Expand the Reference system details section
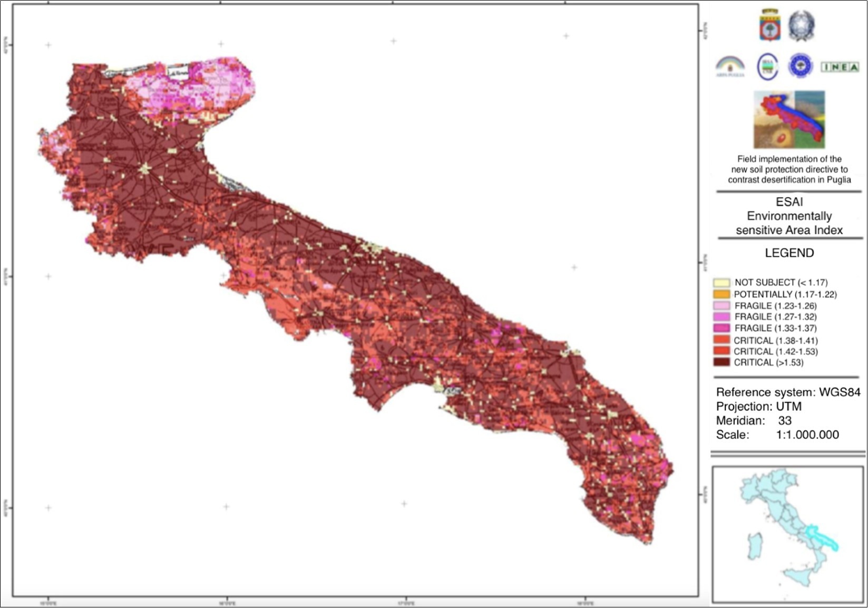Viewport: 868px width, 608px height. (x=787, y=393)
